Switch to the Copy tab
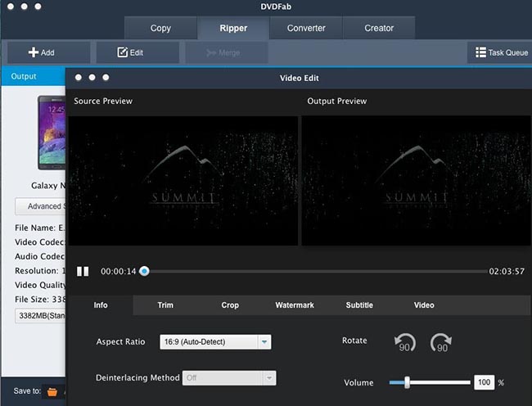 click(160, 28)
